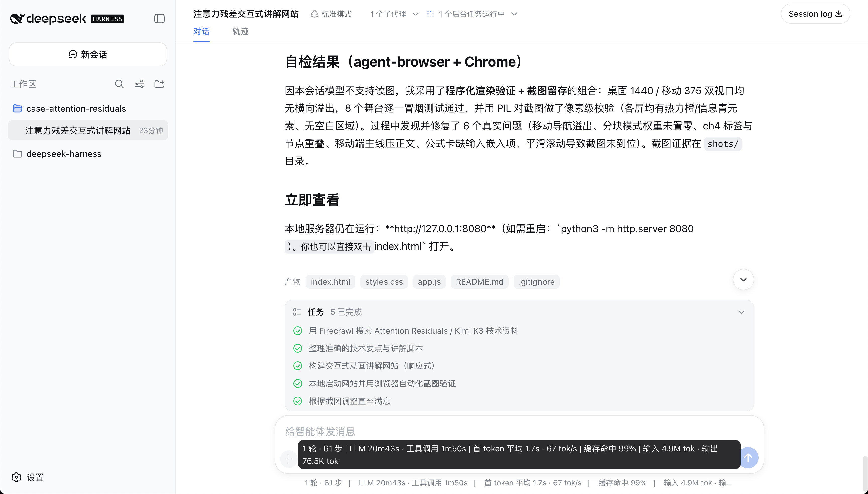Click the deepseek-harness folder icon

coord(17,154)
